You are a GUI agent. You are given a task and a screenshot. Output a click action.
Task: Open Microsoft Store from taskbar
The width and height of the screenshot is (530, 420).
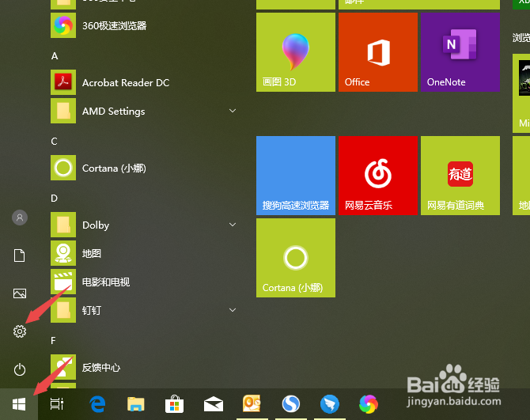coord(174,403)
